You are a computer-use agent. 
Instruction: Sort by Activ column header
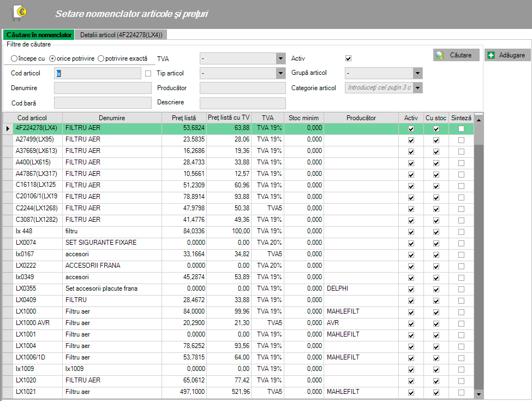tap(411, 118)
